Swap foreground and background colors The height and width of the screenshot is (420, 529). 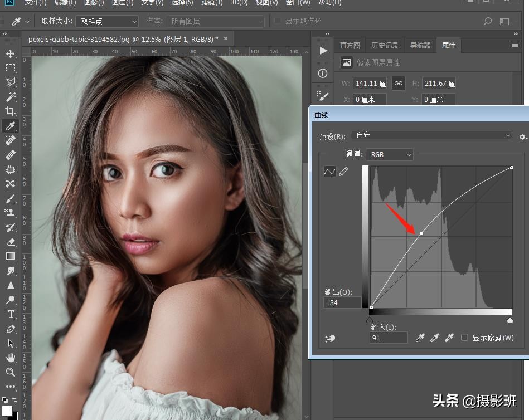pos(14,399)
